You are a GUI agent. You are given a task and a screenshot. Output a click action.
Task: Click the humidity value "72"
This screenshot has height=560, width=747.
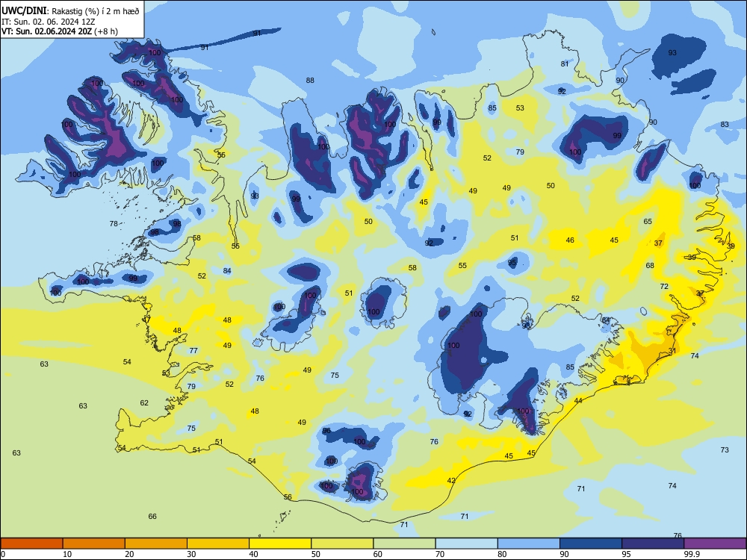664,287
